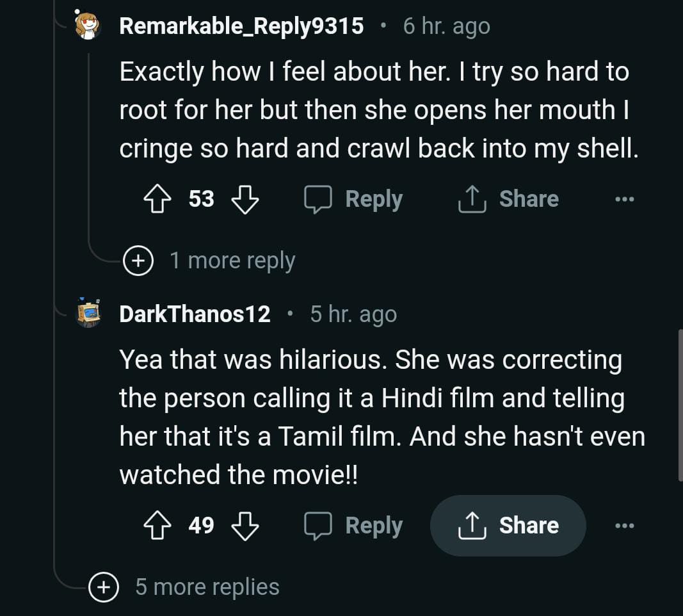Viewport: 683px width, 616px height.
Task: Click the 6 hr. ago timestamp
Action: pos(446,26)
